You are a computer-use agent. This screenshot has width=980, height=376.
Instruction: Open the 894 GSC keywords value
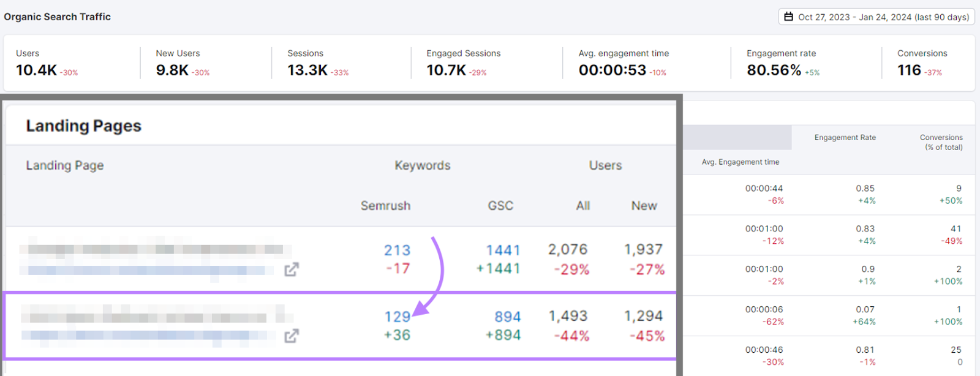click(x=507, y=317)
